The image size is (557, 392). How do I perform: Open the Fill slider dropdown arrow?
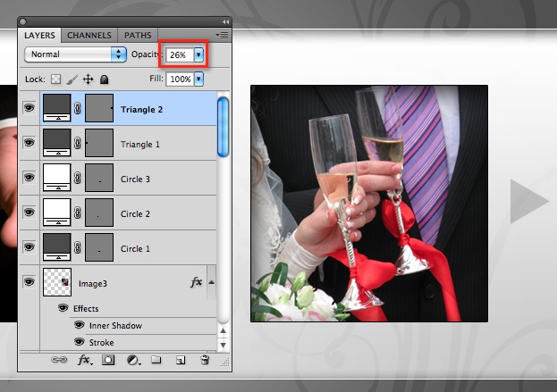point(198,79)
